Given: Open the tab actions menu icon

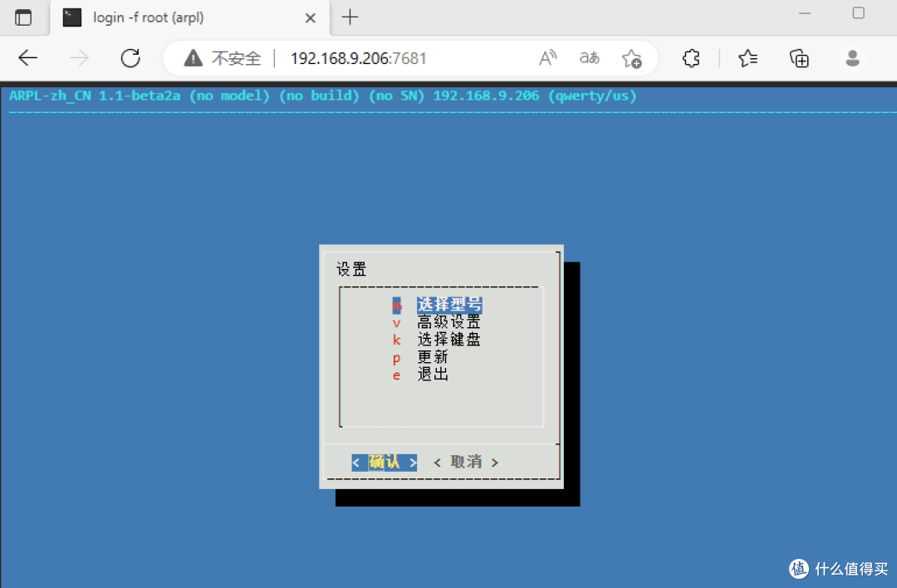Looking at the screenshot, I should (x=23, y=17).
